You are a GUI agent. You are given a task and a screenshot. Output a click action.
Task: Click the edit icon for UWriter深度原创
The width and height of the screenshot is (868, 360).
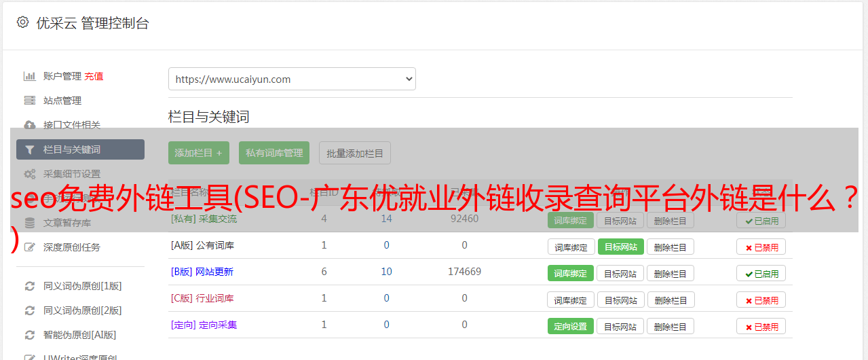(29, 357)
